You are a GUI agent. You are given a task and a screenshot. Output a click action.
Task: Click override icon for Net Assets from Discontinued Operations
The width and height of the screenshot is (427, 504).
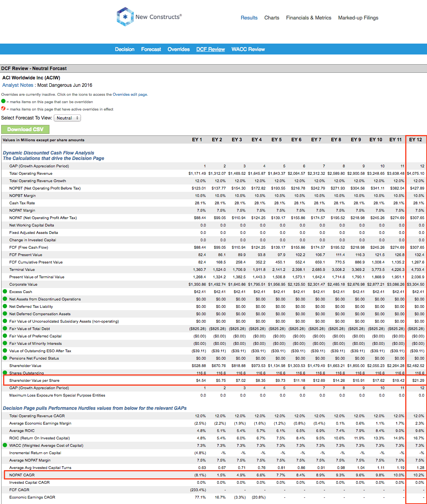5,299
